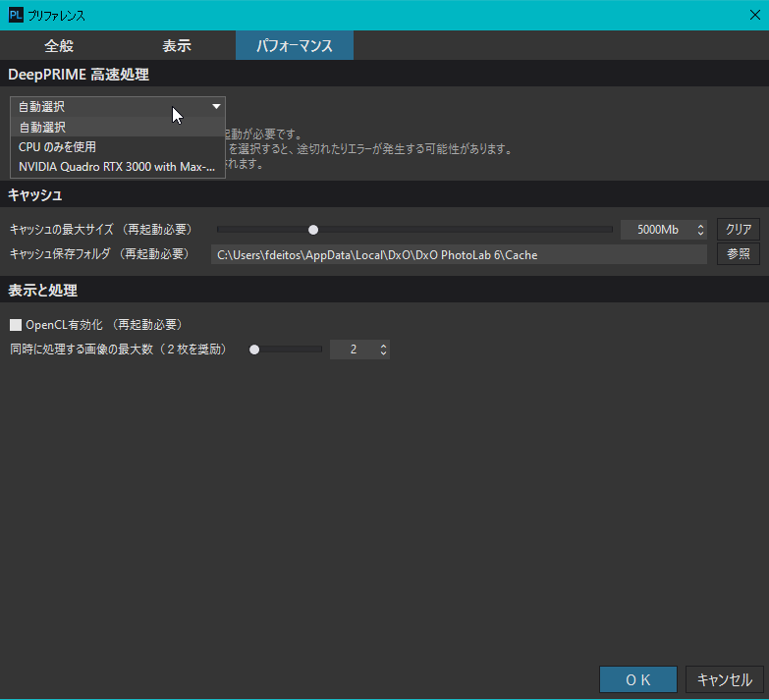This screenshot has height=700, width=769.
Task: Choose NVIDIA Quadro RTX 3000 option
Action: [118, 167]
